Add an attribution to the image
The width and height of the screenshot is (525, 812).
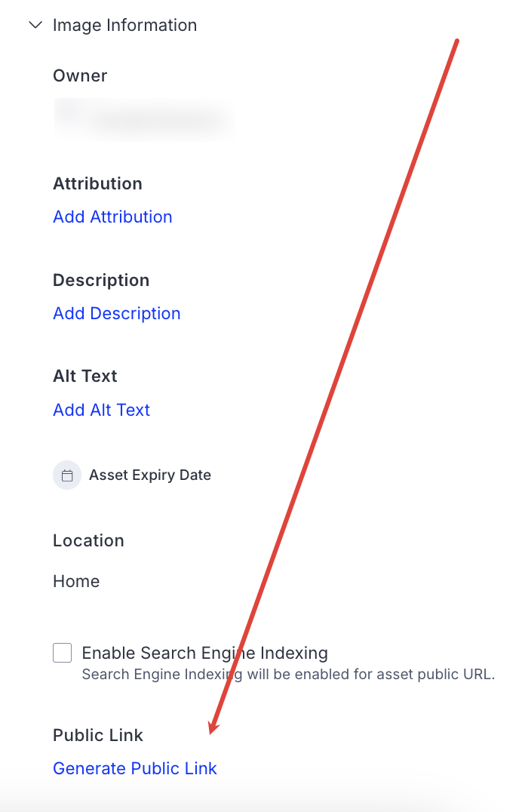112,217
